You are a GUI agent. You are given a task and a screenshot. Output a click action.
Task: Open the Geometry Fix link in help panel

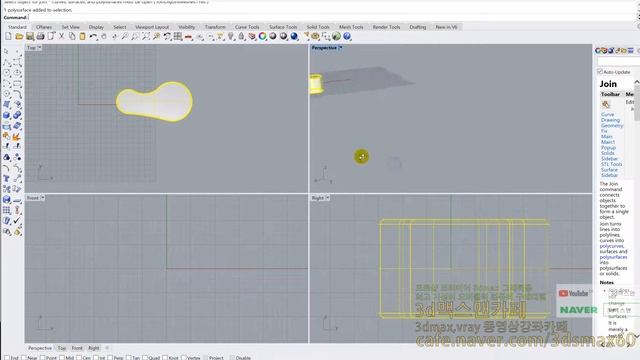click(612, 128)
